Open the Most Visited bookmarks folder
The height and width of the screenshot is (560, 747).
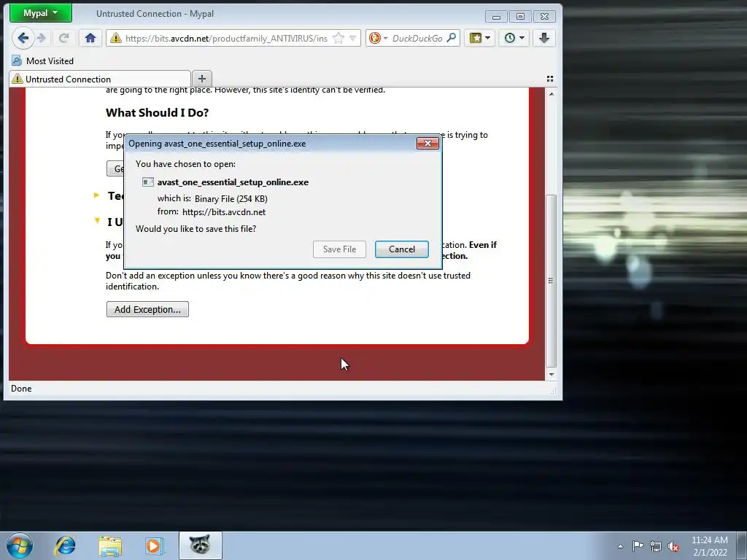tap(43, 61)
